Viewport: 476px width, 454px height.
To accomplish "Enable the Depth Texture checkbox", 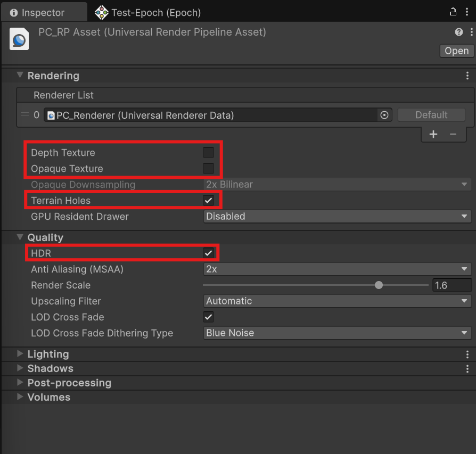I will point(208,152).
